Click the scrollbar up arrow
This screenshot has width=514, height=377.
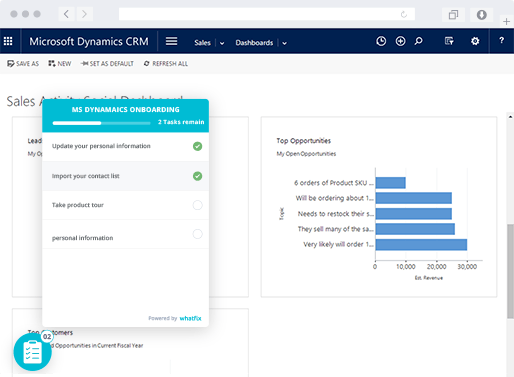pyautogui.click(x=510, y=117)
